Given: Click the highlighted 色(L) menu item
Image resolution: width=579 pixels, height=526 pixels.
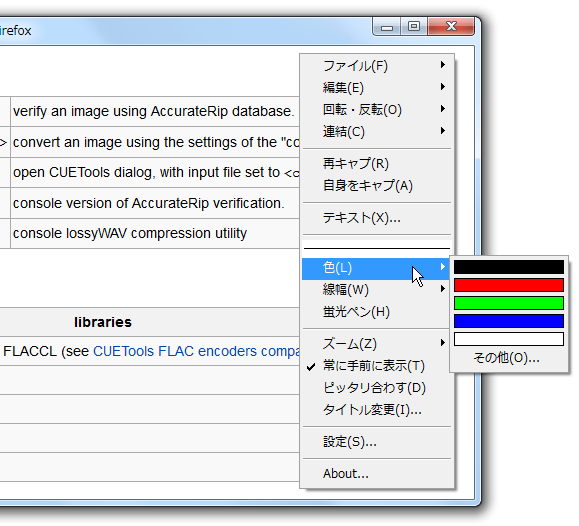Looking at the screenshot, I should tap(376, 268).
